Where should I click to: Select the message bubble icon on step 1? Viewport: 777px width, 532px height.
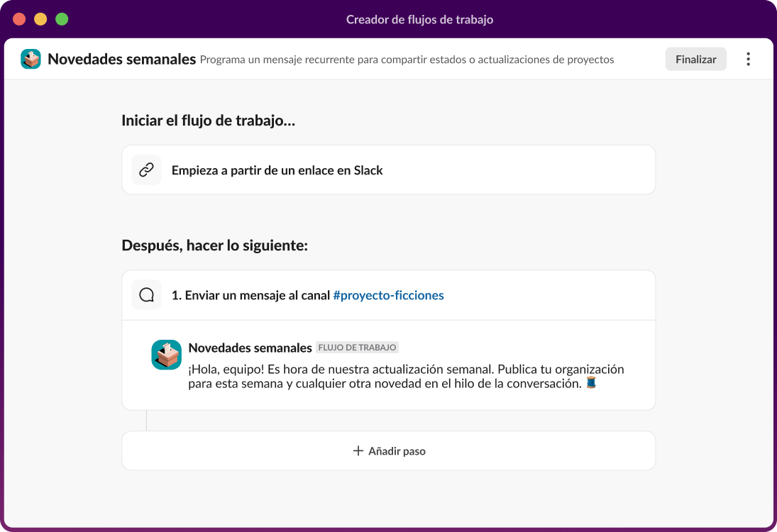tap(146, 294)
